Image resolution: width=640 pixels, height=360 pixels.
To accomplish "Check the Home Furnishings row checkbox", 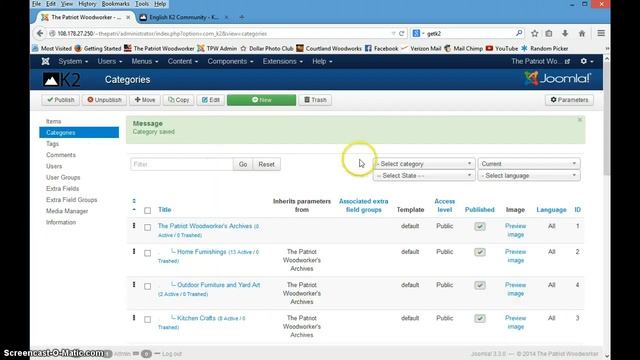I will tap(147, 253).
